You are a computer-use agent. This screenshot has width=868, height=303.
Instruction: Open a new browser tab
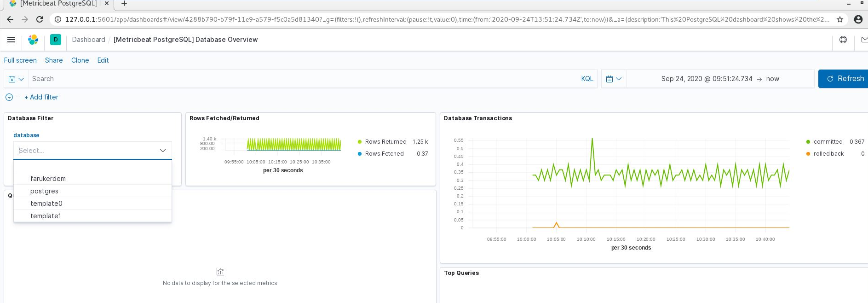click(124, 4)
